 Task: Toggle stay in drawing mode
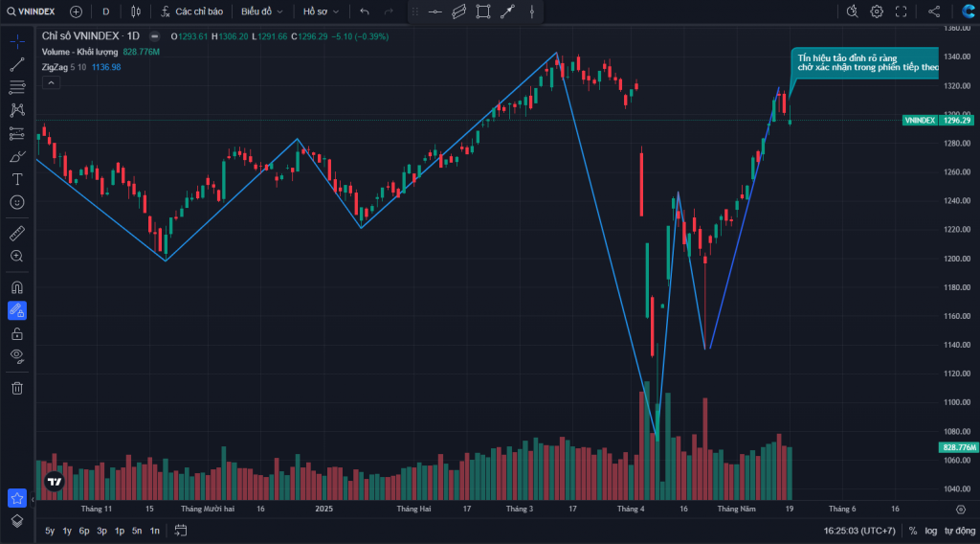click(17, 310)
